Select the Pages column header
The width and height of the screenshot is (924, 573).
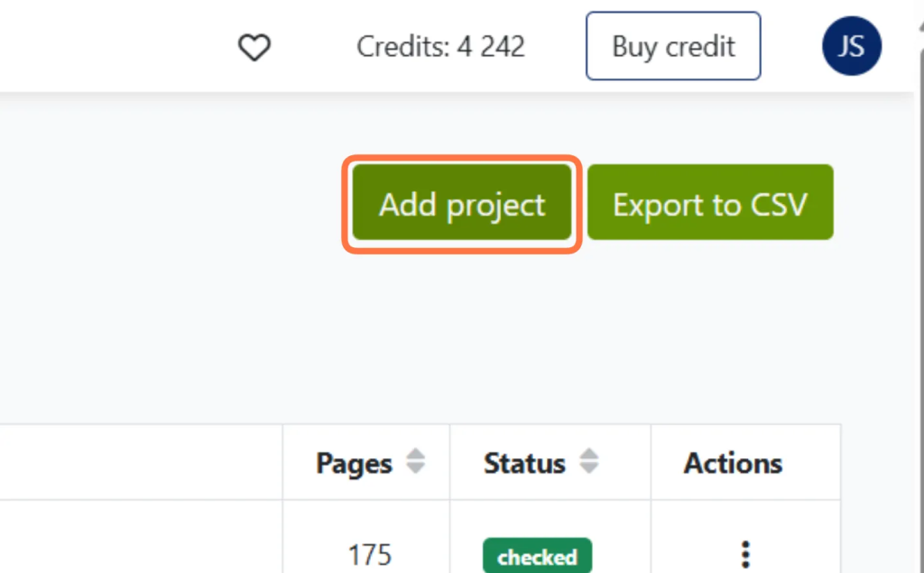pos(366,462)
